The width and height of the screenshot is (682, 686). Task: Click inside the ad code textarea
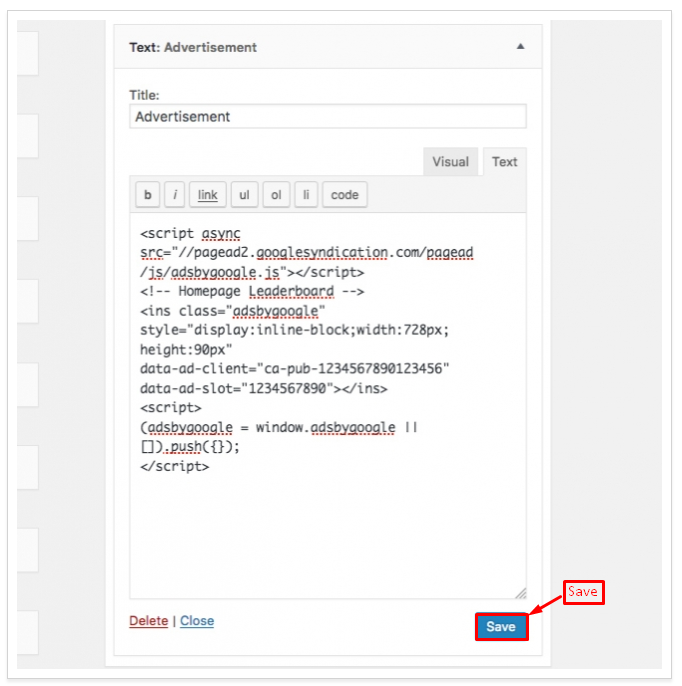(328, 406)
